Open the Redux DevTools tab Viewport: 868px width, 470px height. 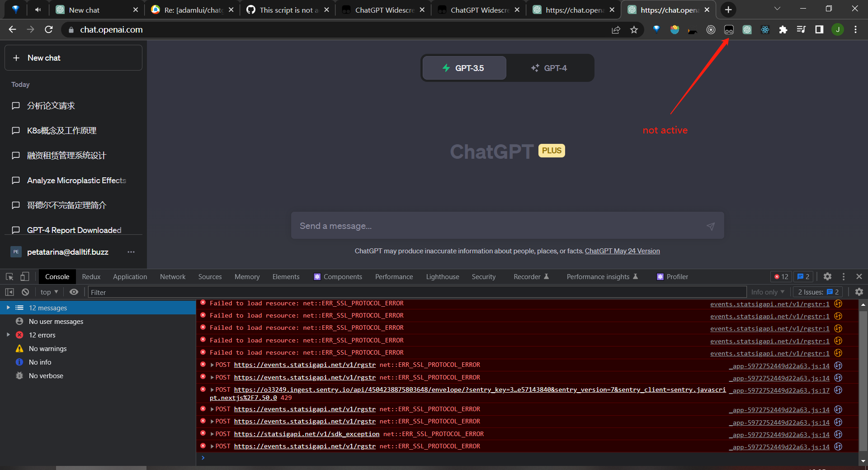(x=91, y=276)
